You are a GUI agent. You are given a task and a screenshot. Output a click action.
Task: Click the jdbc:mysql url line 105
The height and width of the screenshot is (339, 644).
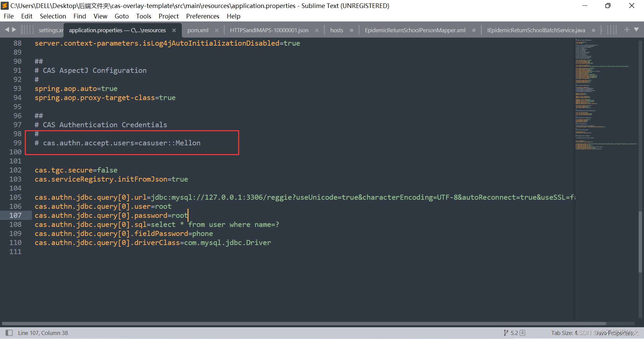coord(305,197)
